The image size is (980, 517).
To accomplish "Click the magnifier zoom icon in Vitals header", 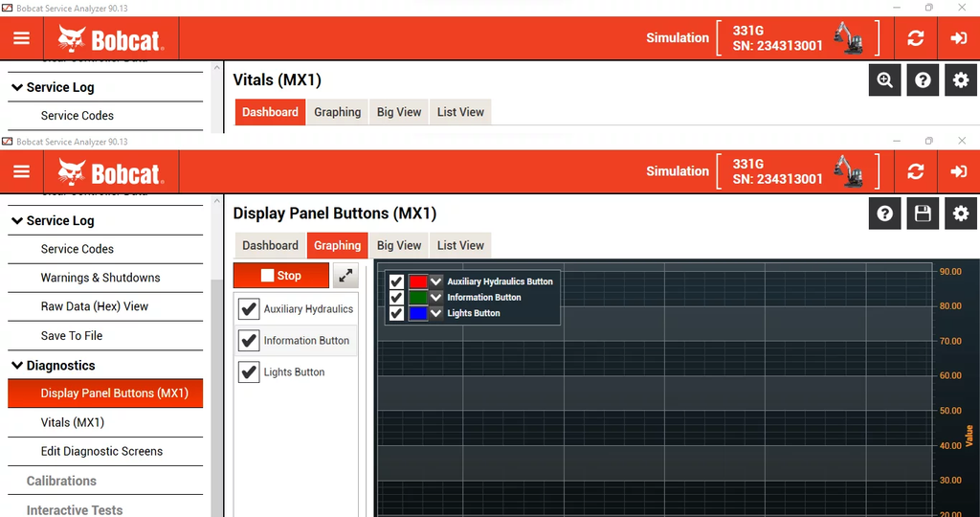I will (x=884, y=80).
